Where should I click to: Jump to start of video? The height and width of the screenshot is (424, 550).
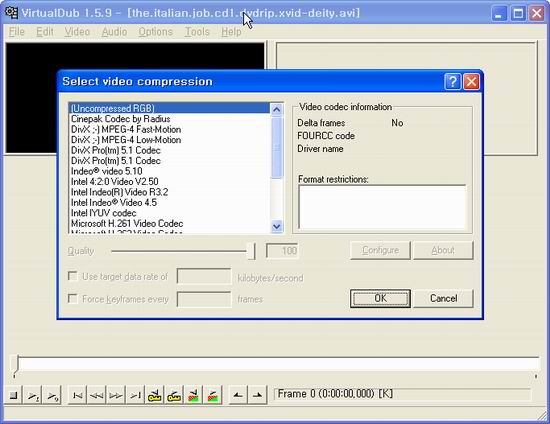click(77, 395)
